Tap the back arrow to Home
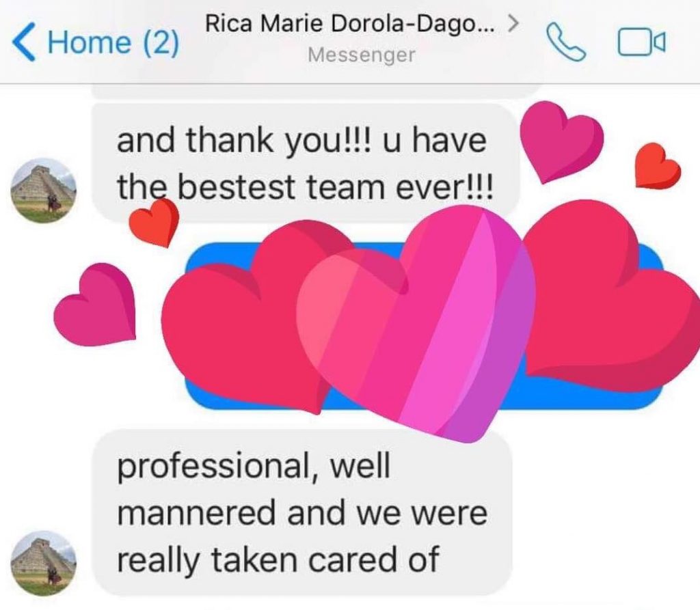This screenshot has width=700, height=610. point(24,42)
